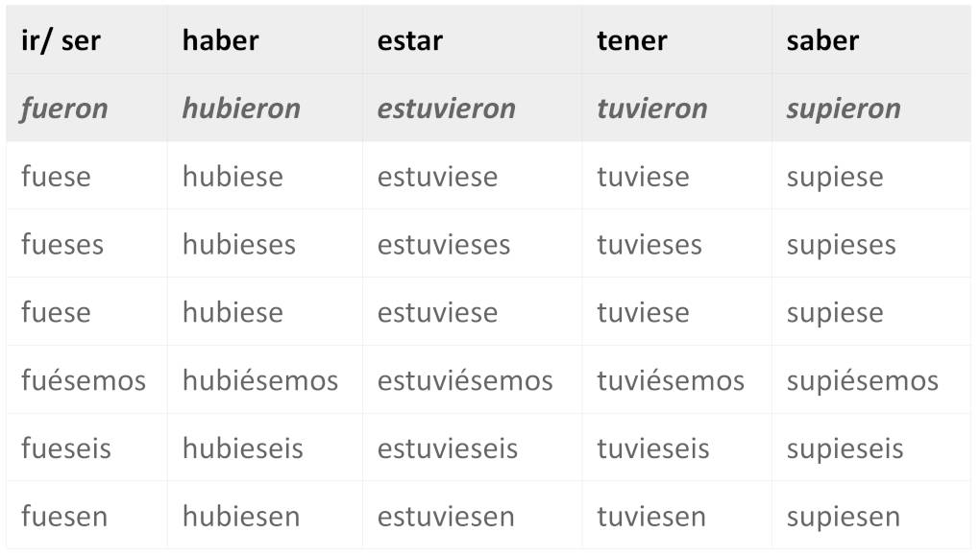Click the "hubiesen" cell
Screen dimensions: 980x557
pyautogui.click(x=240, y=517)
